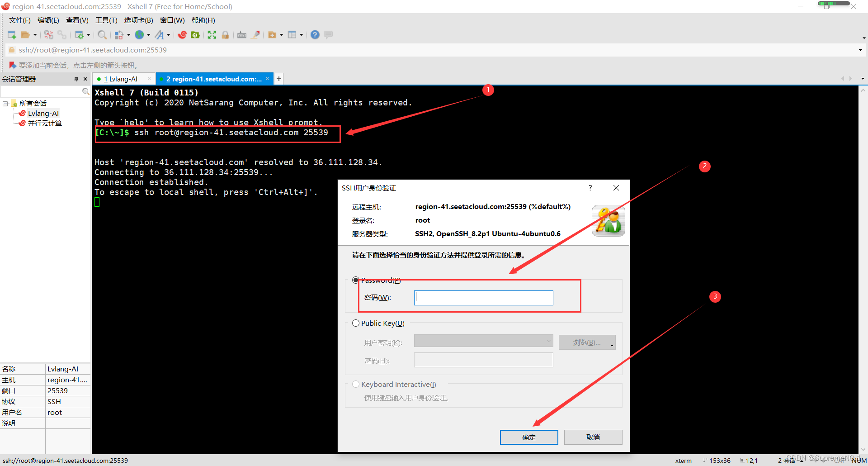Screen dimensions: 868x466
Task: Toggle full screen with green arrows icon
Action: pos(212,35)
